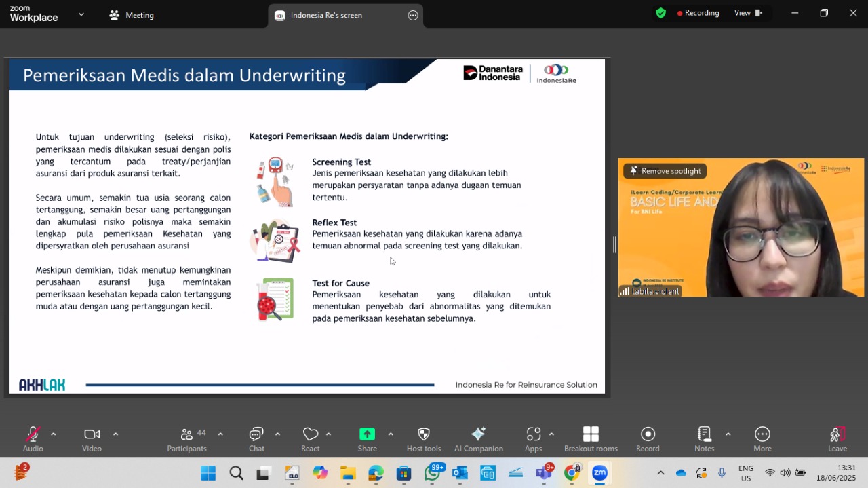Expand the Audio options chevron
868x488 pixels.
pyautogui.click(x=54, y=434)
